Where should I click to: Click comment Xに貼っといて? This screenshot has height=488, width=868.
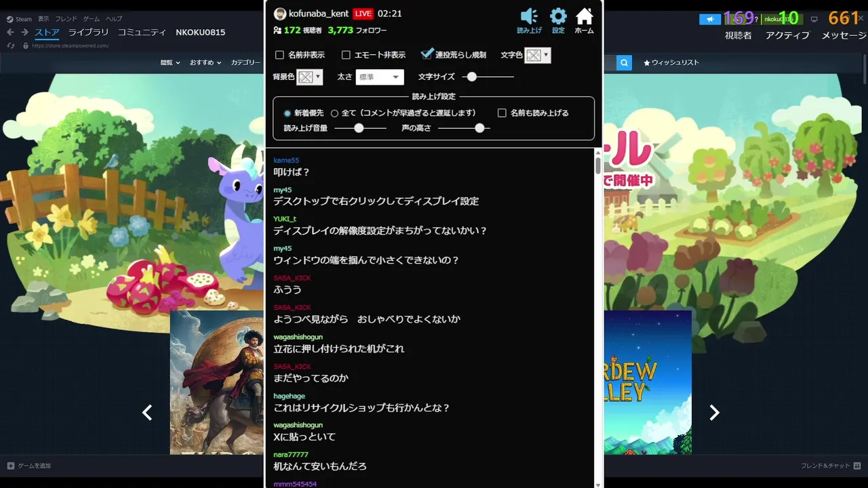[304, 436]
